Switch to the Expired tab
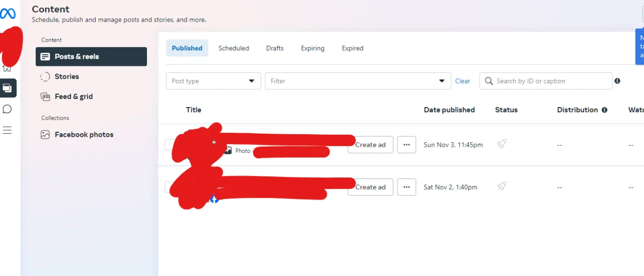Screen dimensions: 644x276 click(x=353, y=48)
